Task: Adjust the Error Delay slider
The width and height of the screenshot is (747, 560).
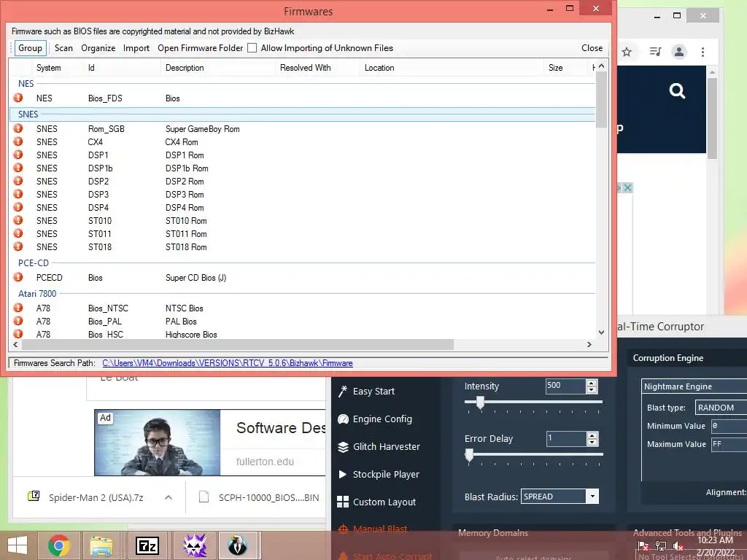Action: [x=469, y=455]
